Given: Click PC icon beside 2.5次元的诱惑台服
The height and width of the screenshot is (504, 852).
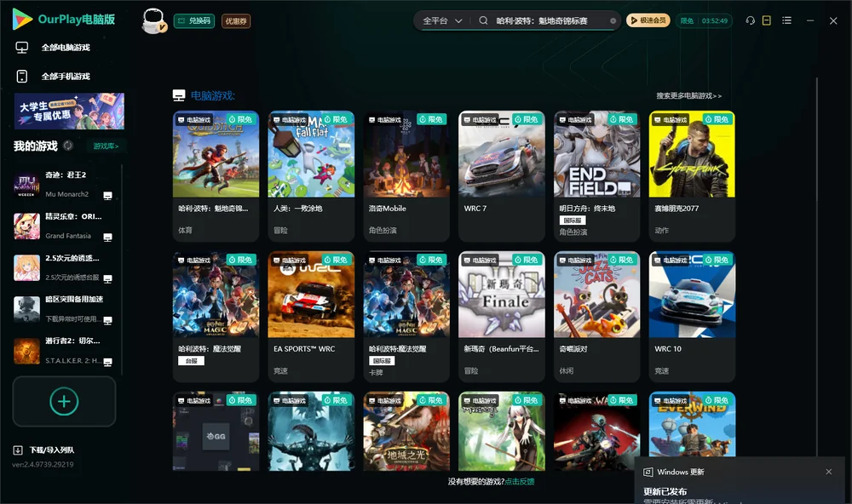Looking at the screenshot, I should pos(107,278).
